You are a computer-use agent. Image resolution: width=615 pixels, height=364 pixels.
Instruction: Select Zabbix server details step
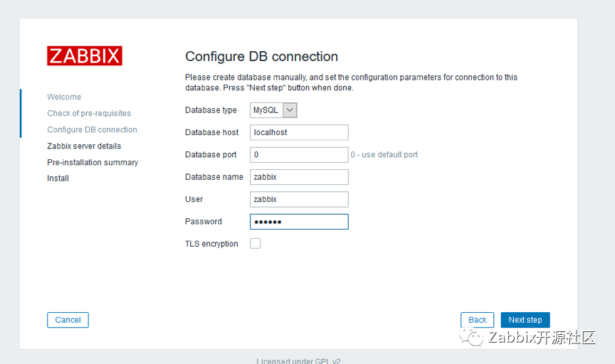coord(84,146)
